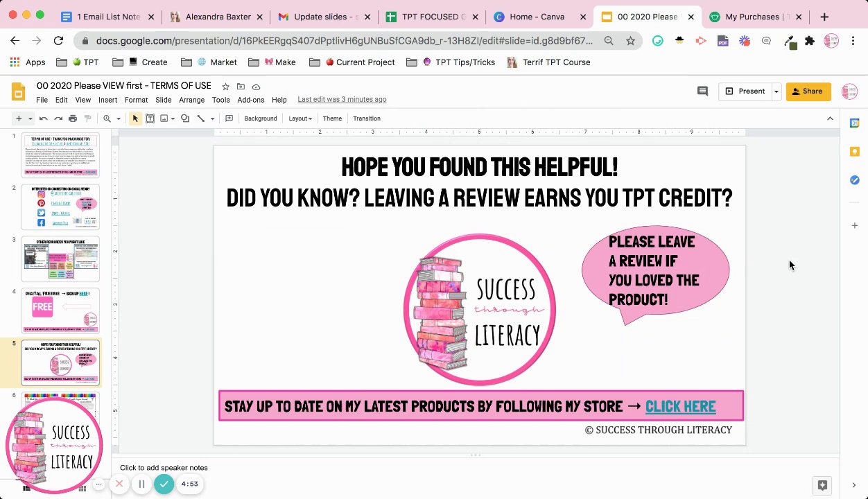Open the Chrome Extensions puzzle icon

(x=809, y=41)
